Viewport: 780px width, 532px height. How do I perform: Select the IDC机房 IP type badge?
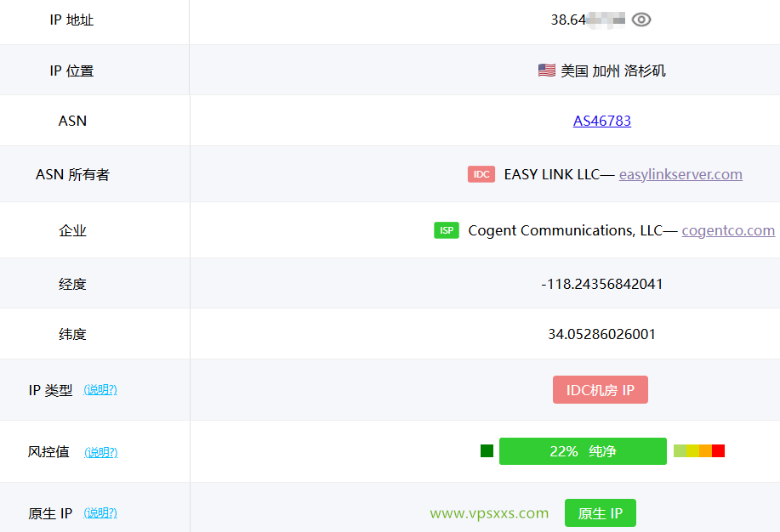(600, 389)
